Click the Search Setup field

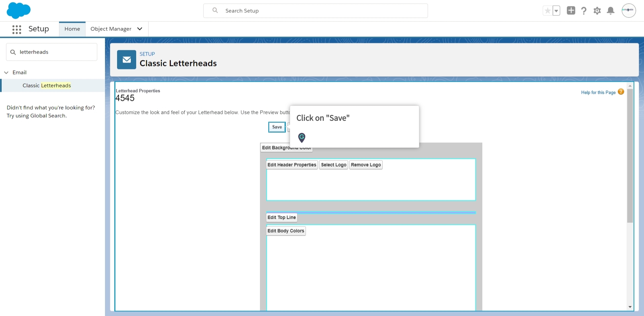click(x=315, y=11)
